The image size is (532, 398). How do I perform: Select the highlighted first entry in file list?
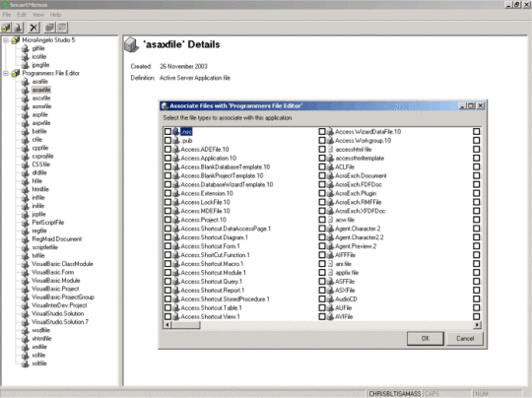pos(186,132)
